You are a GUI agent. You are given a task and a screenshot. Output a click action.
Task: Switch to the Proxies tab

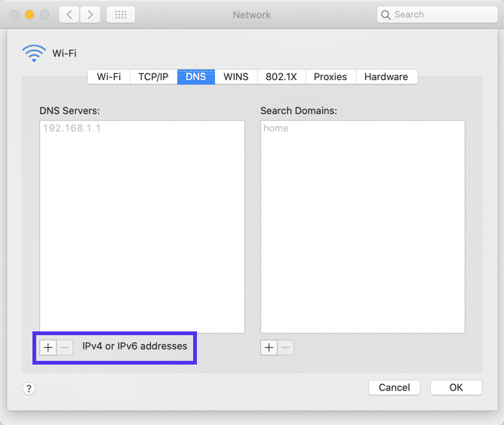[x=330, y=77]
